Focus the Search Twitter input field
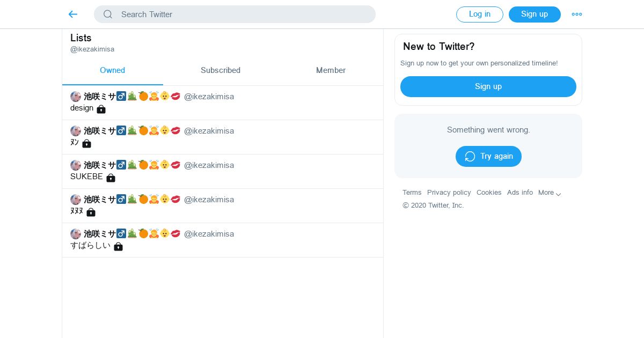The height and width of the screenshot is (338, 644). click(241, 14)
